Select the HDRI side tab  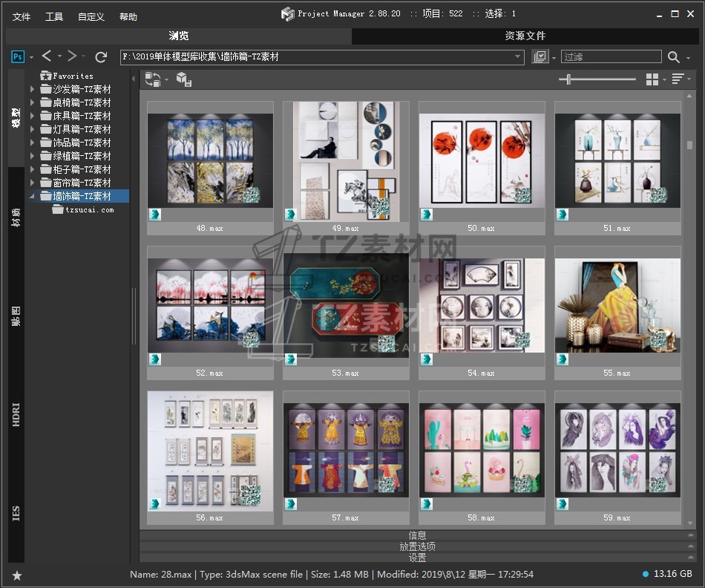[16, 414]
